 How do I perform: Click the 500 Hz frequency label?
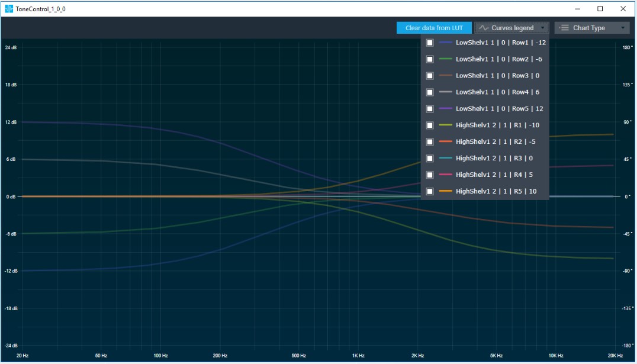tap(298, 356)
